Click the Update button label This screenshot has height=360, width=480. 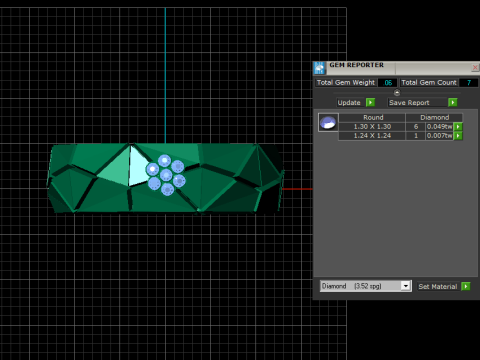[x=349, y=102]
